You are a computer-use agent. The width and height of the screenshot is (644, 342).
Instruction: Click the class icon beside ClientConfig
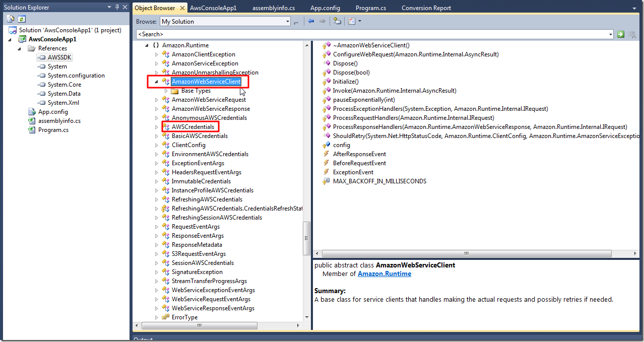(x=165, y=145)
